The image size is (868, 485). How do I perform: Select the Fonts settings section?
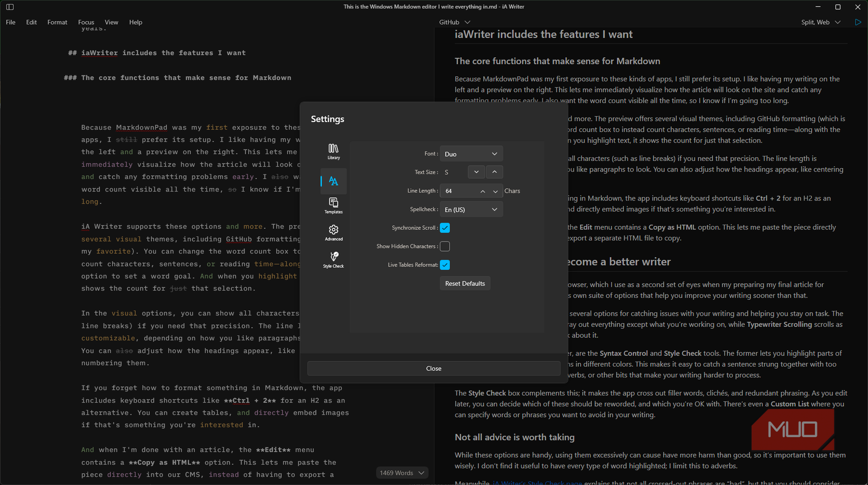(x=333, y=181)
